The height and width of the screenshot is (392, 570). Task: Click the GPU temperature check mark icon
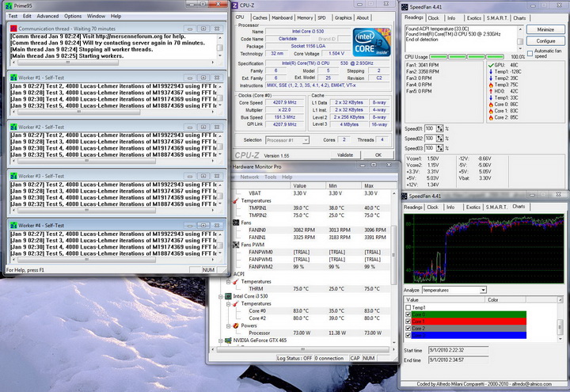click(x=491, y=65)
